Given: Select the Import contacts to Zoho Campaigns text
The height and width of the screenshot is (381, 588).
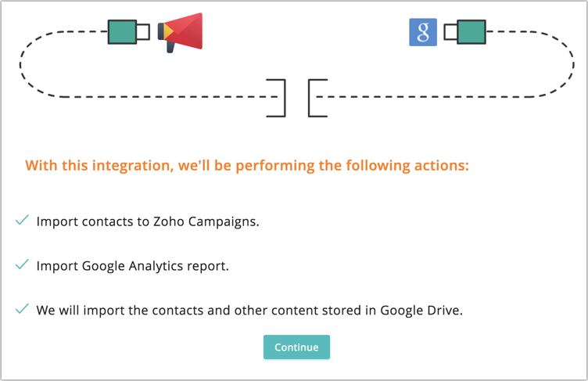Looking at the screenshot, I should pos(148,221).
